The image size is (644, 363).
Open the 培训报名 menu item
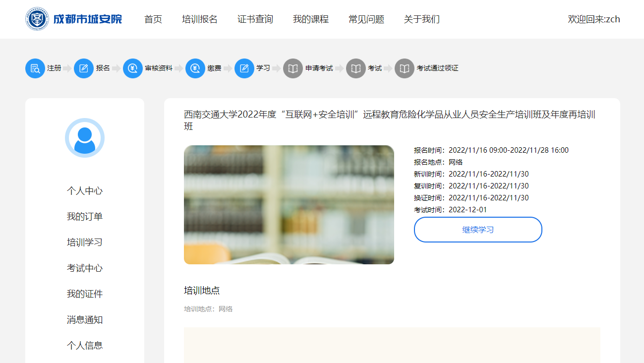199,19
